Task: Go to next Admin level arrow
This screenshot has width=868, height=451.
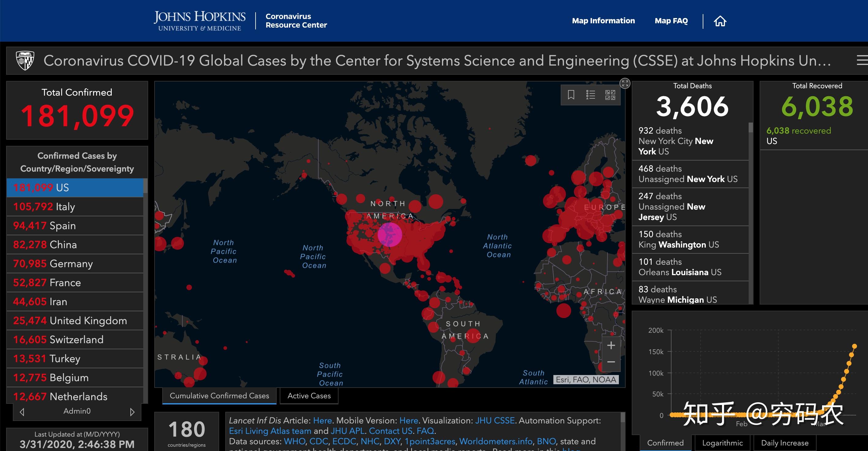Action: click(132, 412)
